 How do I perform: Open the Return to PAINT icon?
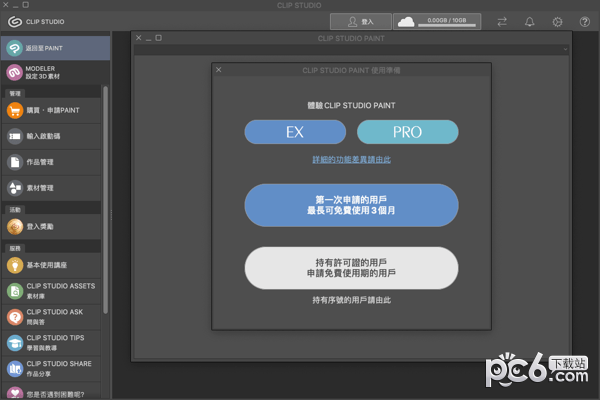15,48
